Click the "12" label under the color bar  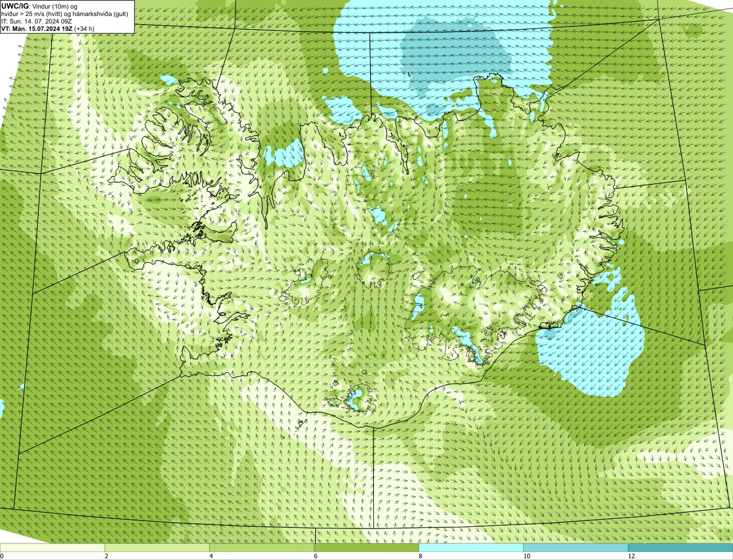click(631, 556)
